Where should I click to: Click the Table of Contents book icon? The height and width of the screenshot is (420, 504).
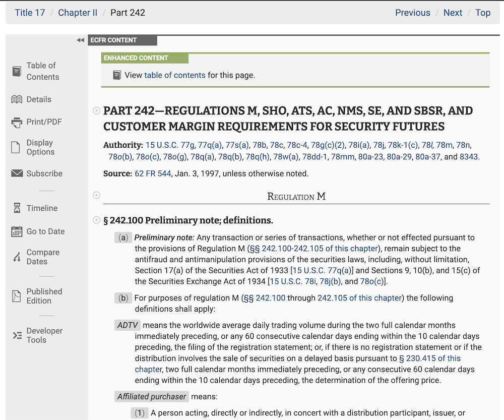click(x=17, y=71)
